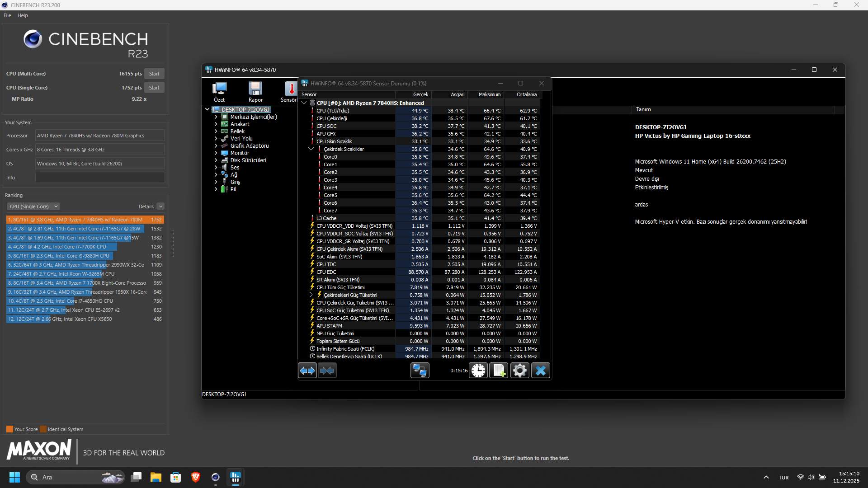Select the AMD Ryzen 7 7840HS ranking row
868x488 pixels.
(85, 220)
